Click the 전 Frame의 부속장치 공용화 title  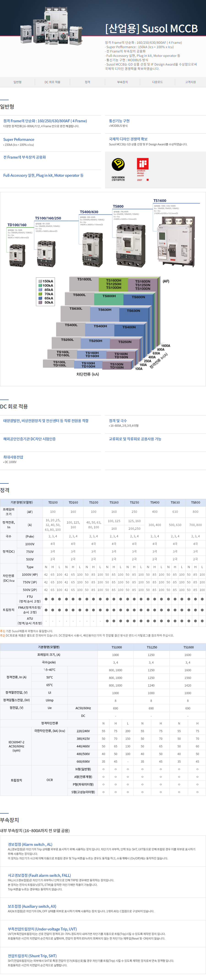(24, 157)
